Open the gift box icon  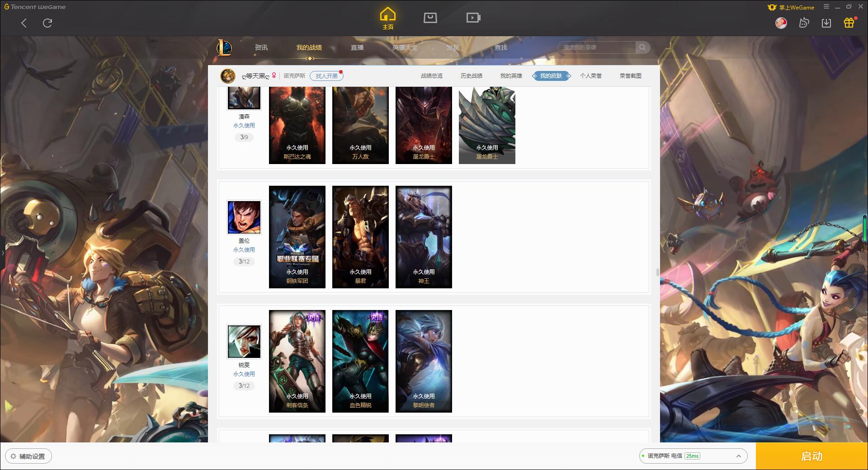pos(849,23)
